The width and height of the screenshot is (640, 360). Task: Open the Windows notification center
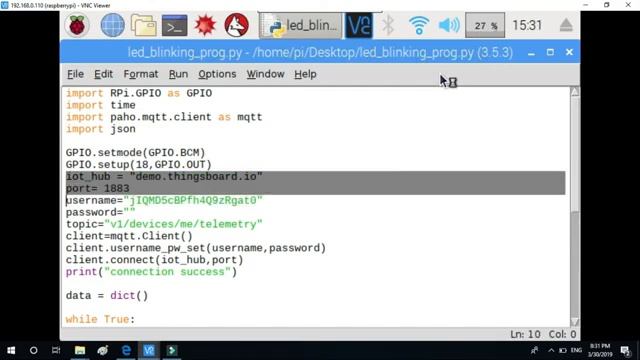coord(624,350)
